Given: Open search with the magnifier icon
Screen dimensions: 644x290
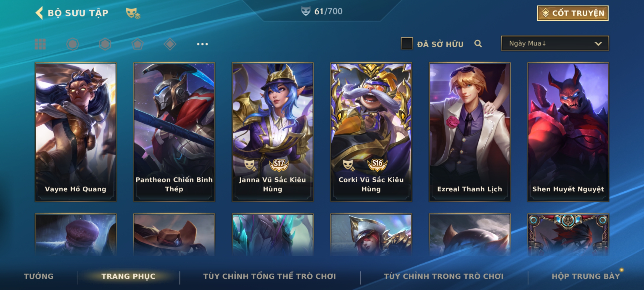Looking at the screenshot, I should 478,44.
